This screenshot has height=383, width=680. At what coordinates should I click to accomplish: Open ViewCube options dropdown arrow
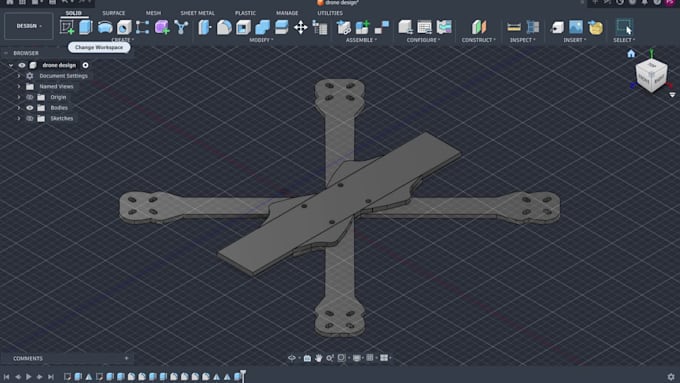point(672,95)
